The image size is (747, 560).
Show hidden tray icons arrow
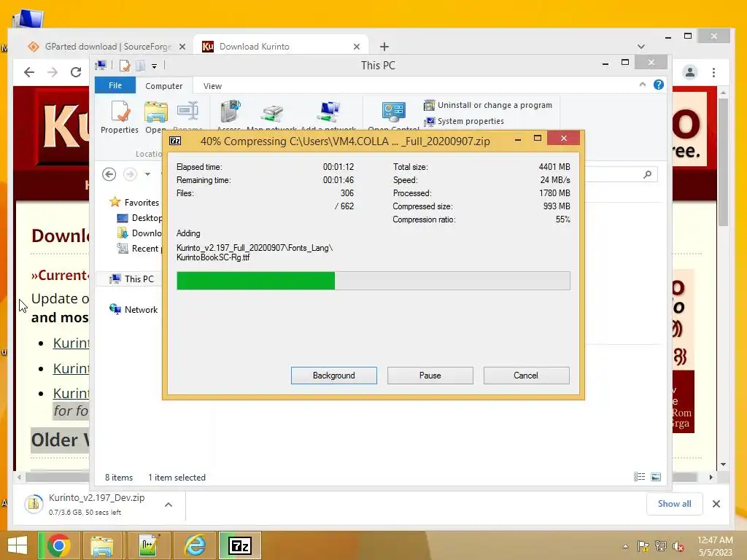point(625,546)
